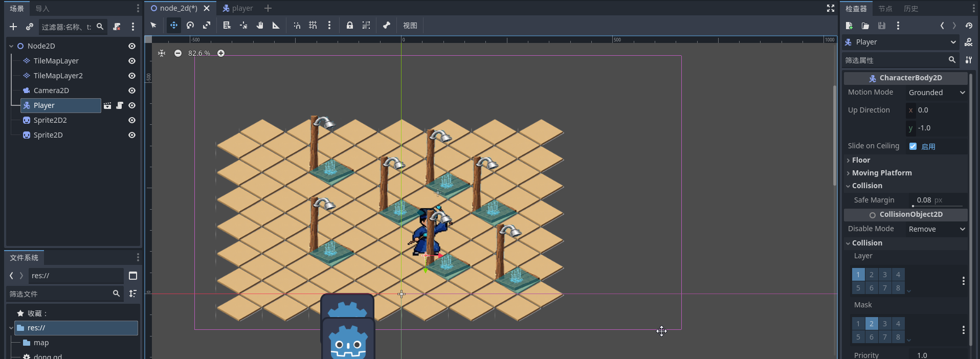Switch to the 历史 history tab

(911, 9)
